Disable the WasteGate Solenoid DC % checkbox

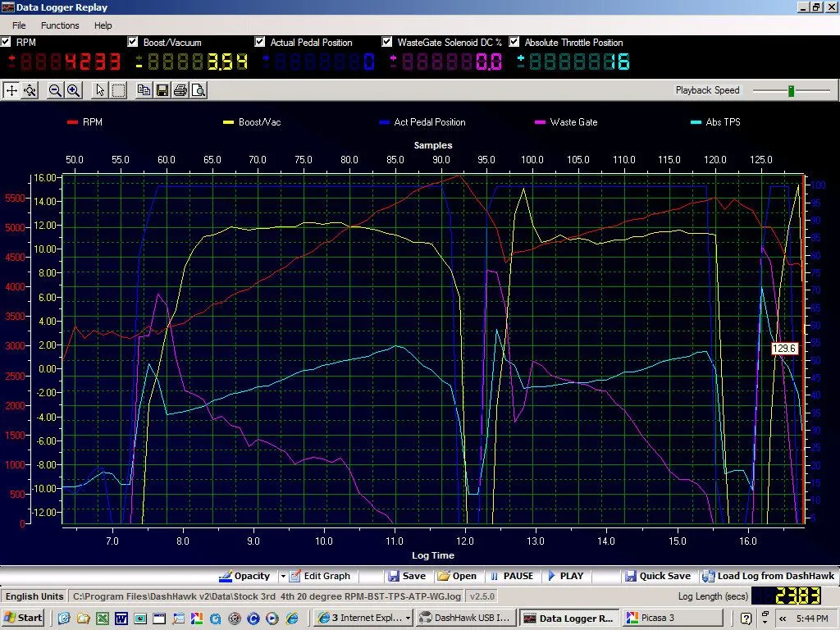pyautogui.click(x=387, y=42)
